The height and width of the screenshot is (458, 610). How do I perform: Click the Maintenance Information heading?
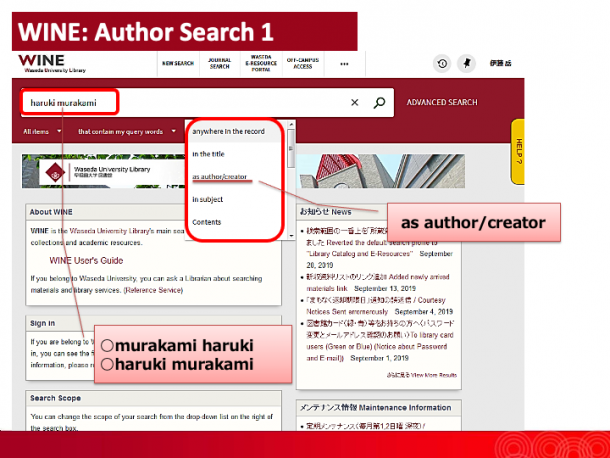[375, 408]
